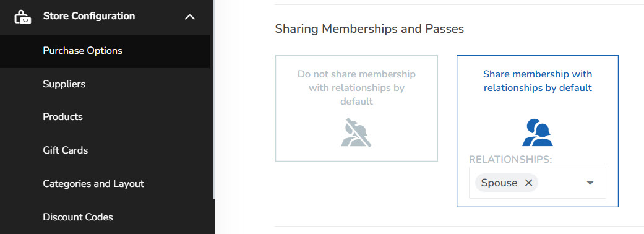The image size is (644, 234).
Task: Navigate to Gift Cards
Action: tap(66, 150)
